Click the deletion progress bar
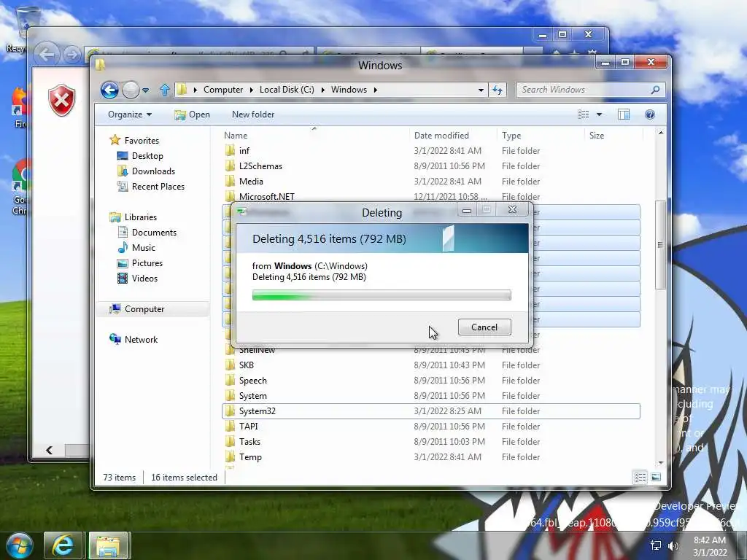Viewport: 747px width, 560px height. coord(382,295)
